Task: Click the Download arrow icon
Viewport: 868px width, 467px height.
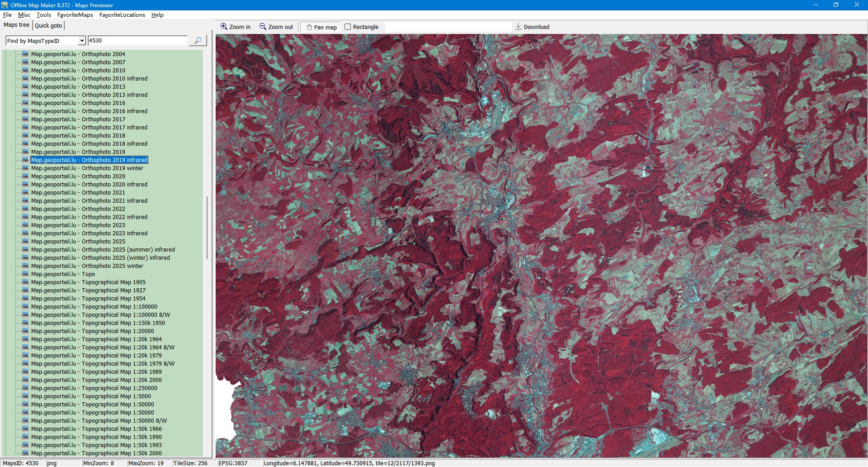Action: click(x=519, y=27)
